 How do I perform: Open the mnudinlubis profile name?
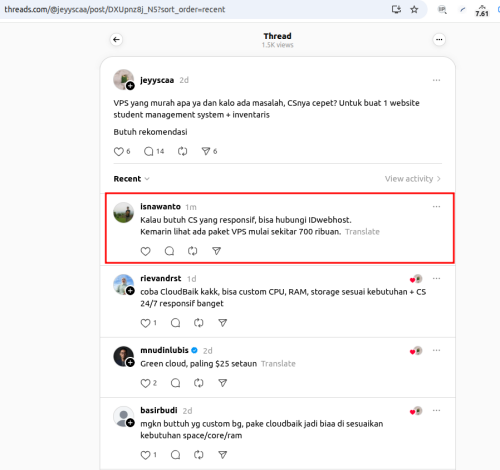point(164,350)
